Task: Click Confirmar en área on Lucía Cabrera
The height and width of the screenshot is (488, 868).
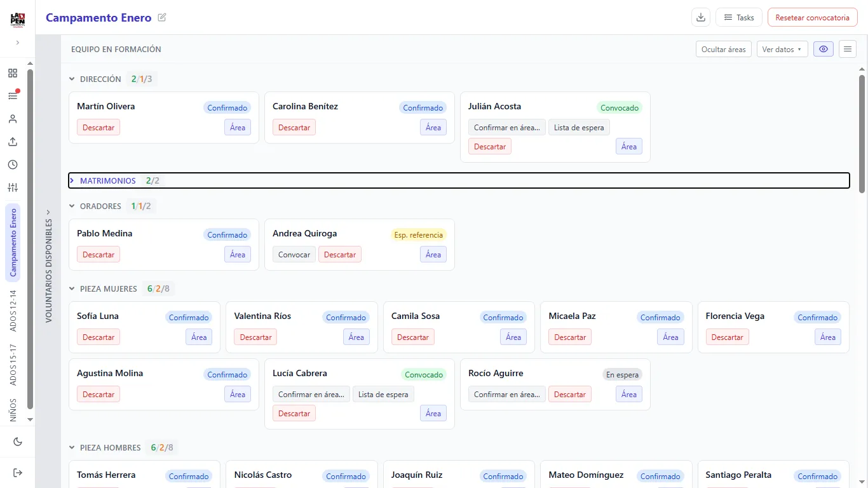Action: pos(311,394)
